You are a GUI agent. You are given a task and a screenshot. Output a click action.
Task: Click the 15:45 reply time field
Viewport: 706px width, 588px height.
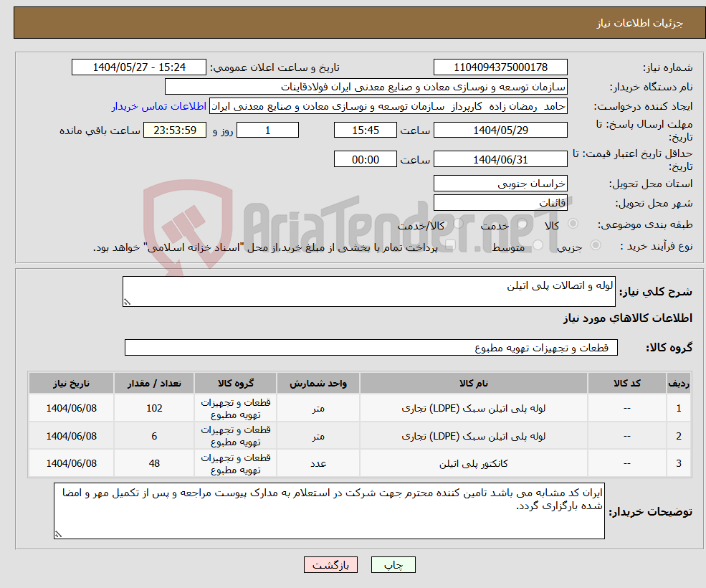[366, 130]
